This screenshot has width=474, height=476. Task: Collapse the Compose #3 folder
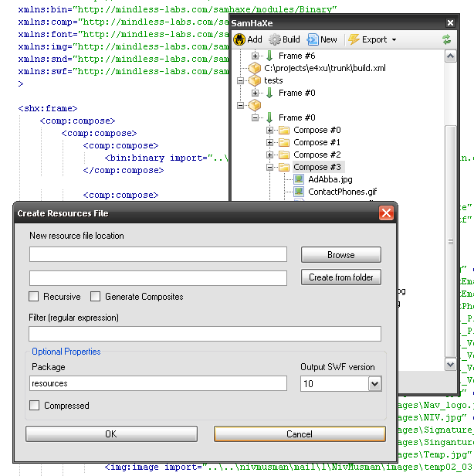(269, 167)
